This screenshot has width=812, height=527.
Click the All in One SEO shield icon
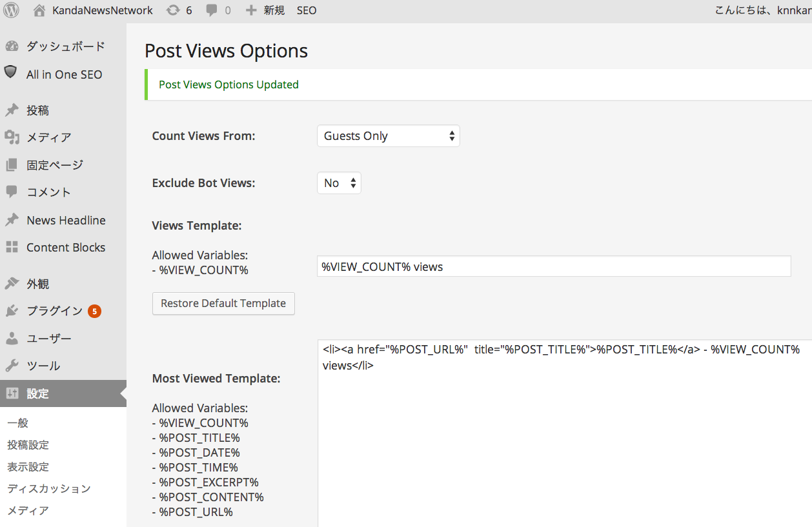tap(11, 73)
